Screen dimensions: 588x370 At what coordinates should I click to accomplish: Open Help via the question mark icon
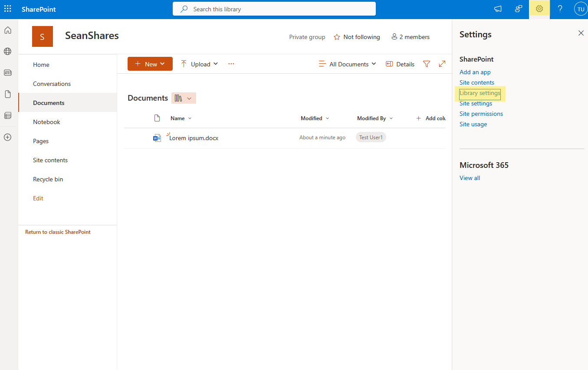tap(560, 9)
